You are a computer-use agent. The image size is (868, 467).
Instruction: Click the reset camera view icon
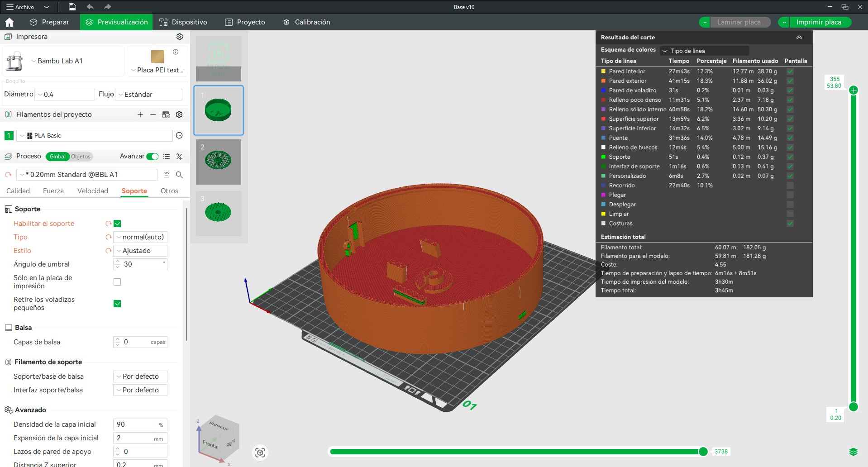point(260,453)
